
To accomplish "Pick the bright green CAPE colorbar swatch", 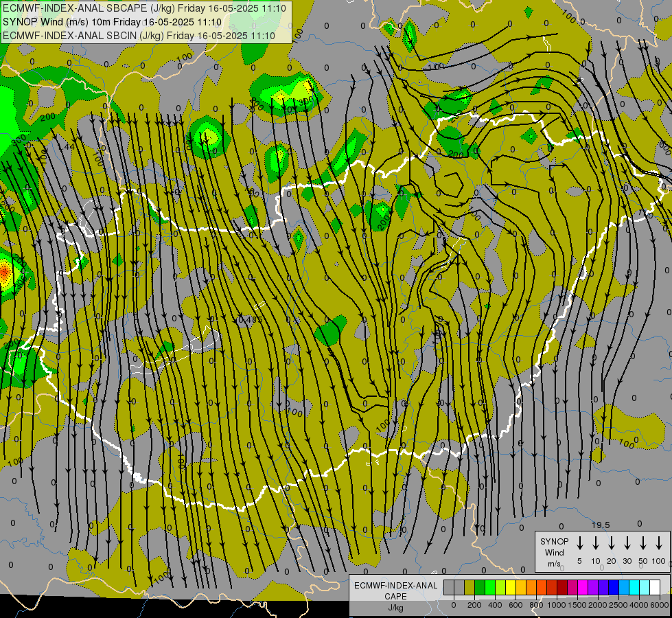I will point(490,587).
